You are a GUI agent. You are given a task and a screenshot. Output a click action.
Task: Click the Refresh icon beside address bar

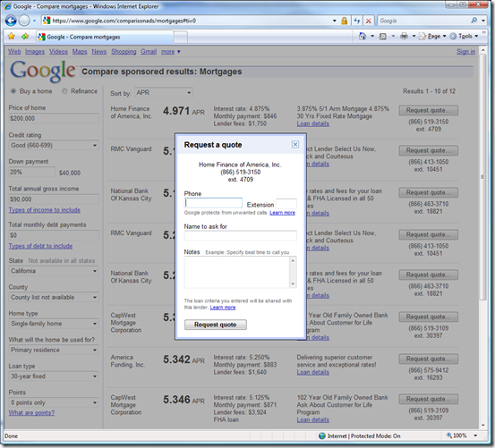coord(357,21)
